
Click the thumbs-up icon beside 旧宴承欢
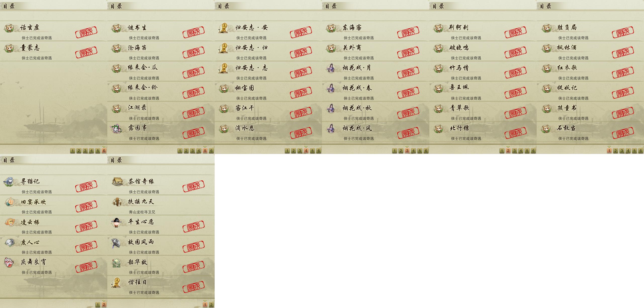click(x=9, y=202)
